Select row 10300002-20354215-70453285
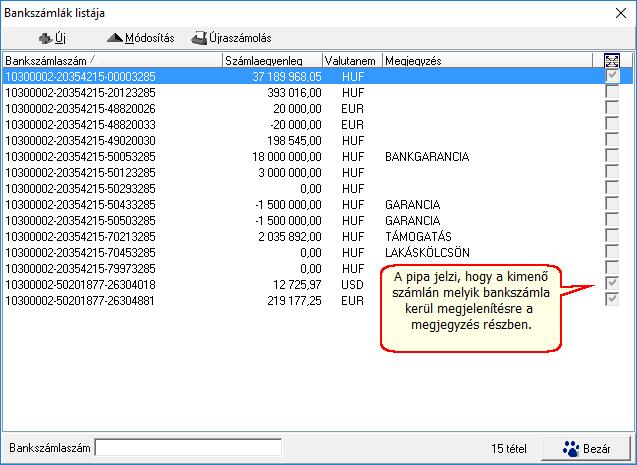This screenshot has height=465, width=637. pyautogui.click(x=318, y=253)
